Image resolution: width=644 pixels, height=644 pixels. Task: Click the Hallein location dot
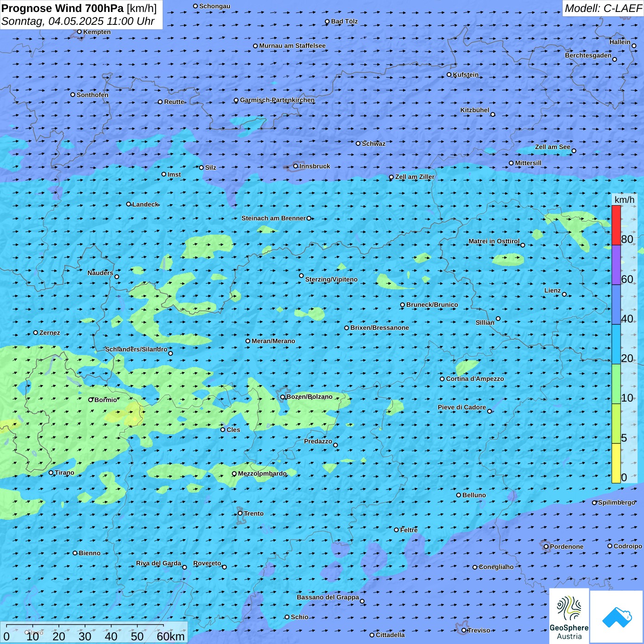(x=634, y=46)
